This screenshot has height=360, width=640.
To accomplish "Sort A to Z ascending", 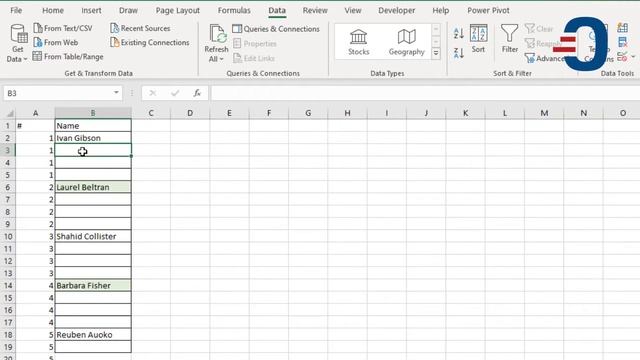I will 458,33.
